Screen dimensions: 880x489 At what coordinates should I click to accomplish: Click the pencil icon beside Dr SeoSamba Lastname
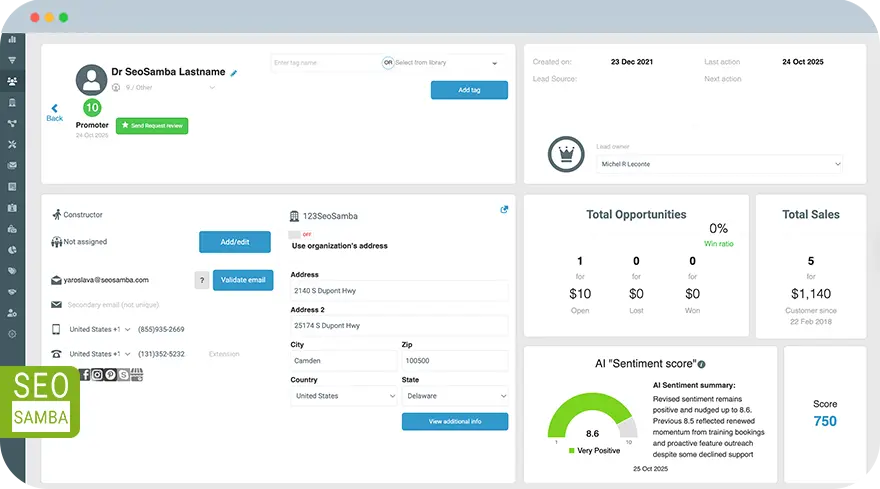[x=234, y=73]
